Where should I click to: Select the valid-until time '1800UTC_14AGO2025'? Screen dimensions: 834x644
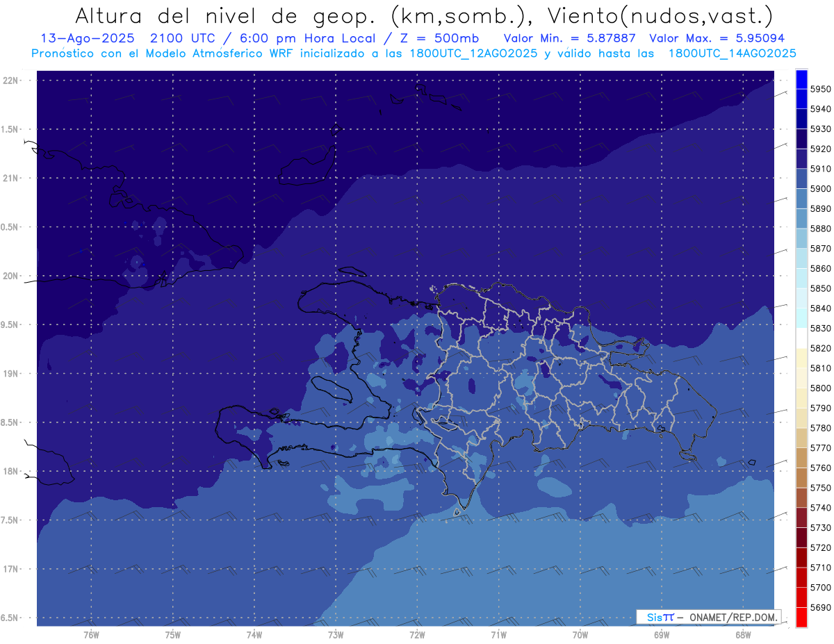point(732,53)
